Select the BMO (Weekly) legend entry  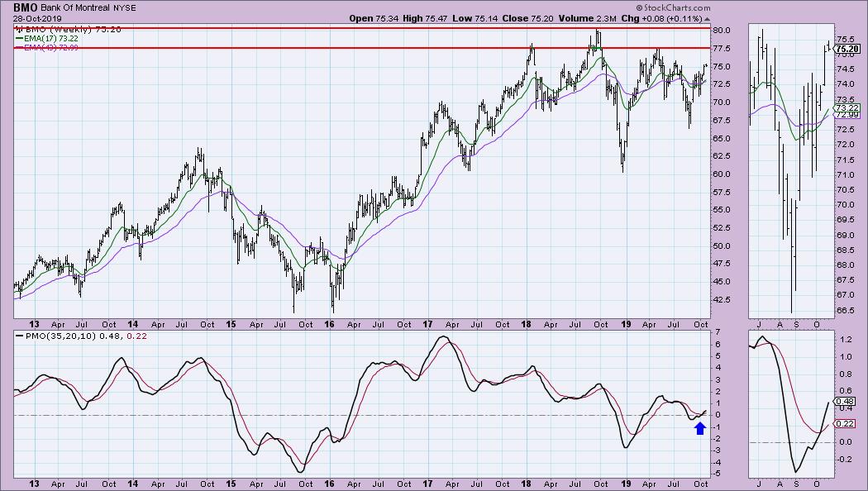pyautogui.click(x=69, y=29)
